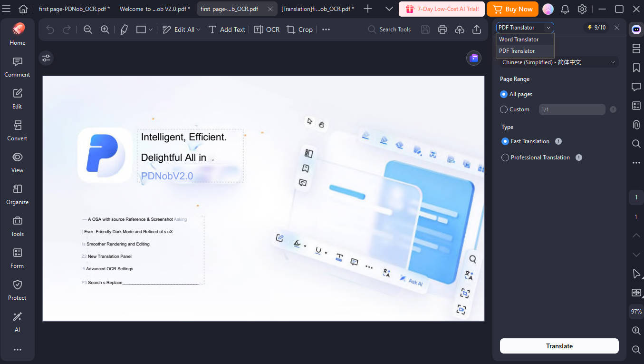Open the Organize pages section
Image resolution: width=644 pixels, height=364 pixels.
pyautogui.click(x=17, y=195)
